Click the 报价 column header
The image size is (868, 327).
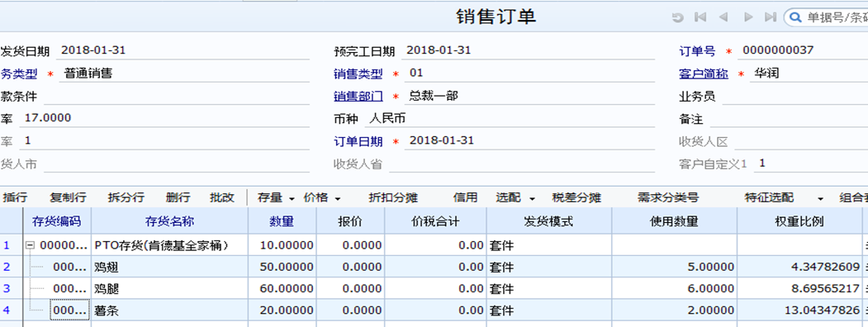pyautogui.click(x=349, y=221)
